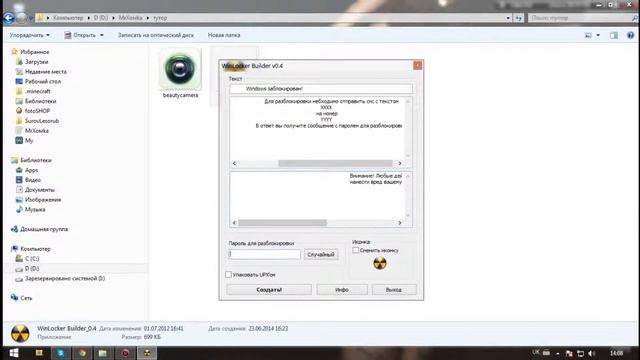
Task: Select Домашняя группа in the sidebar
Action: tap(44, 229)
